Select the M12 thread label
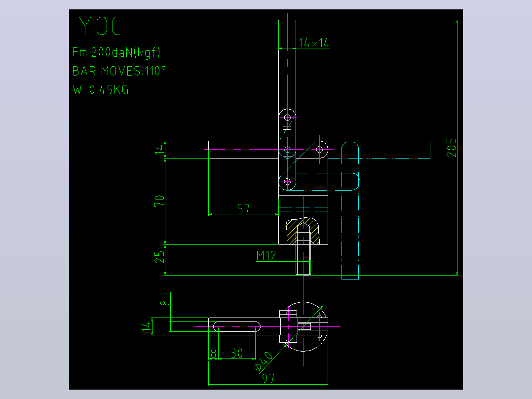 (266, 255)
